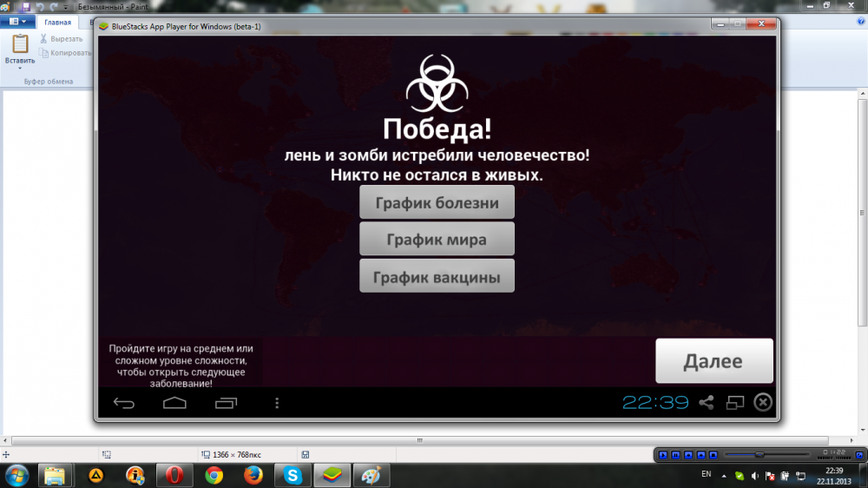
Task: Click the BlueStacks share icon
Action: [706, 403]
